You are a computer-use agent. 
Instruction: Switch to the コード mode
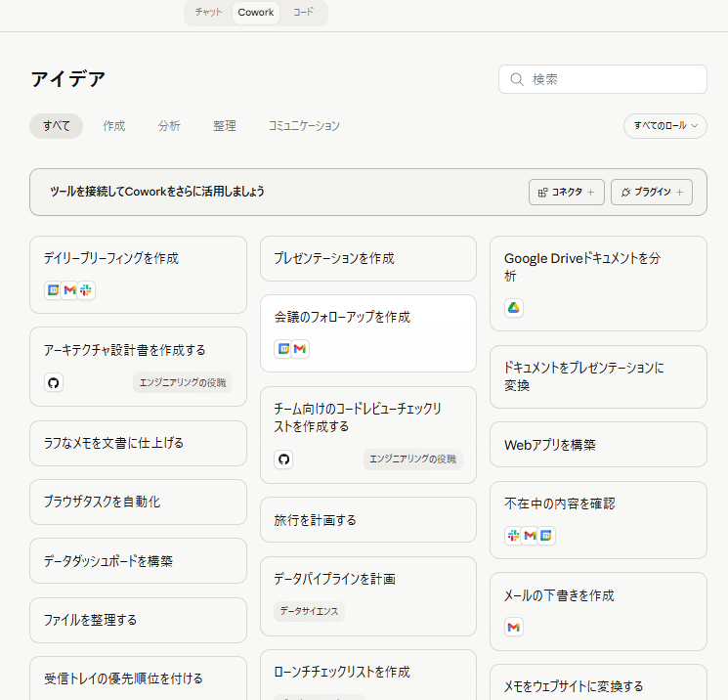303,13
